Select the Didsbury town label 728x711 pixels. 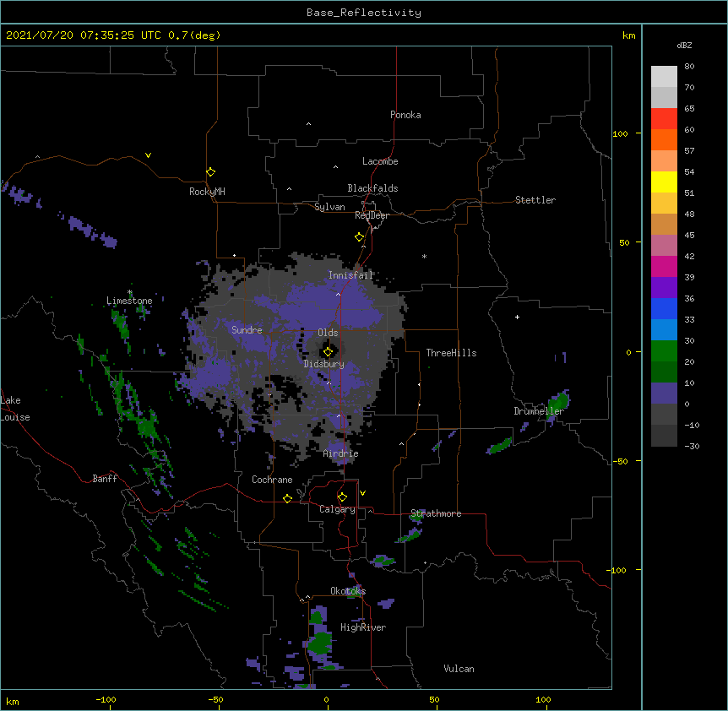coord(324,364)
